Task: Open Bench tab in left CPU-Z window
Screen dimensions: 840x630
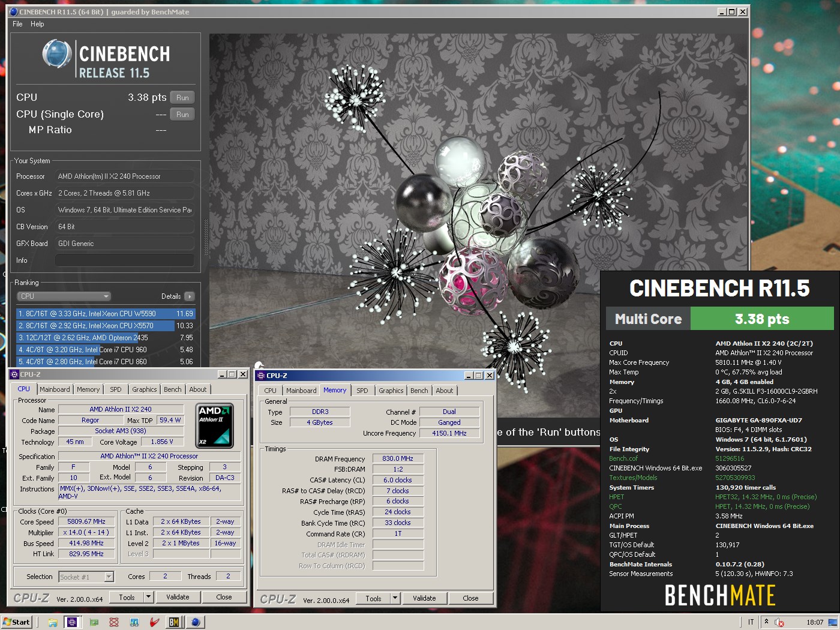Action: [x=173, y=389]
